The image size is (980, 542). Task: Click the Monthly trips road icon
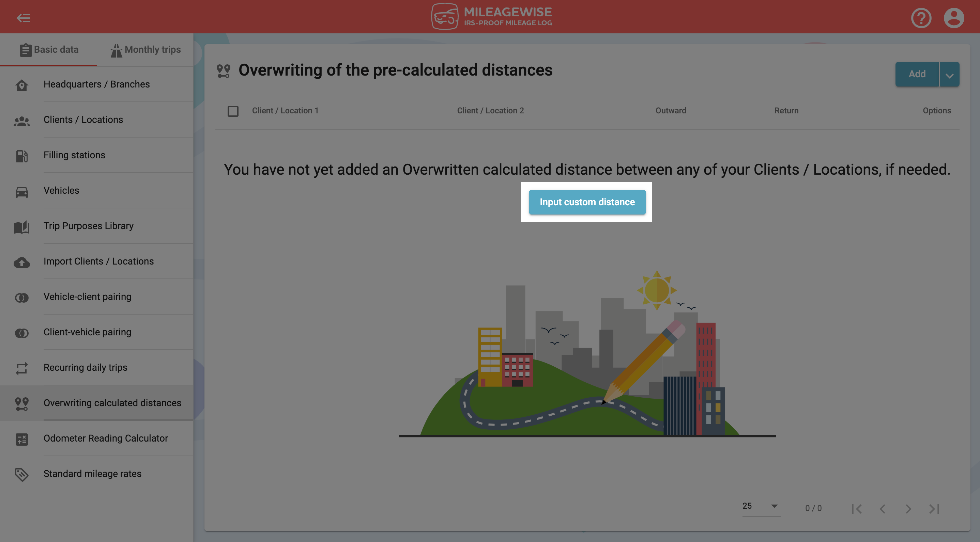pyautogui.click(x=116, y=50)
